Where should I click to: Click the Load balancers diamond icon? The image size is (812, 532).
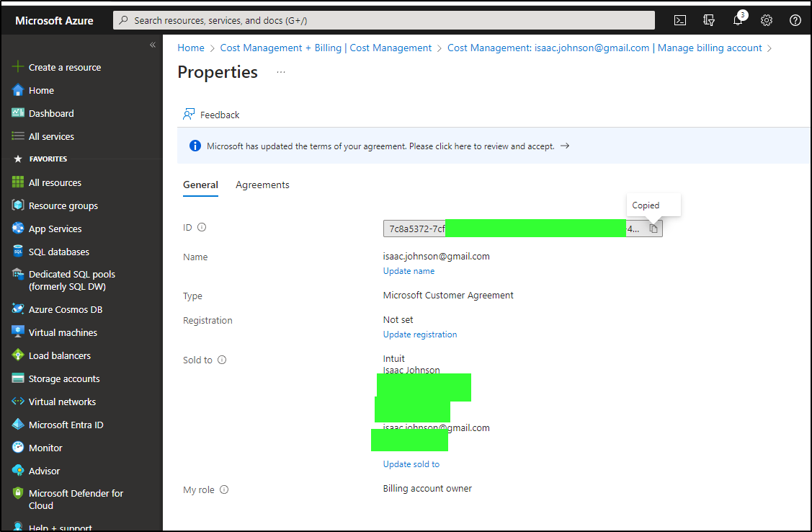(x=17, y=355)
